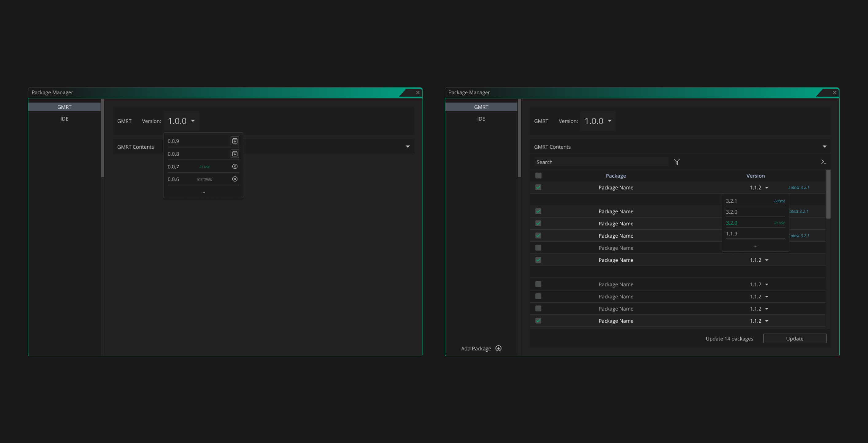The image size is (868, 443).
Task: Check the last unchecked package row with version 1.1.2
Action: pyautogui.click(x=538, y=309)
